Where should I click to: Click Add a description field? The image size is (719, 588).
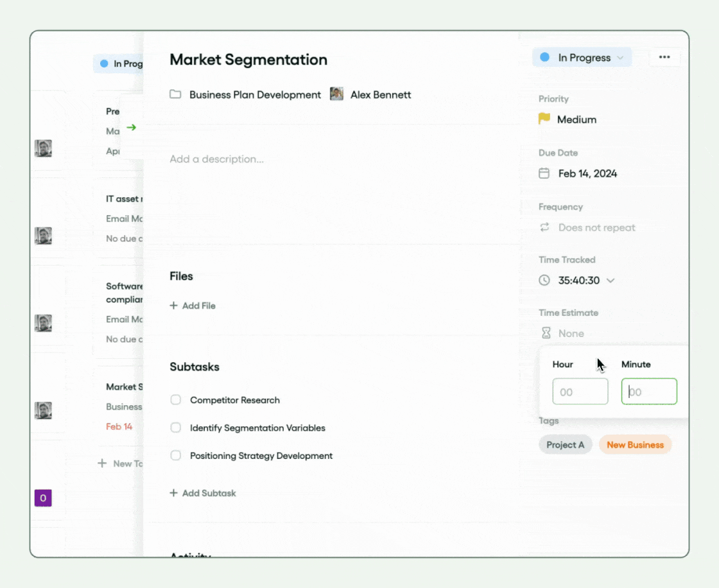click(216, 159)
